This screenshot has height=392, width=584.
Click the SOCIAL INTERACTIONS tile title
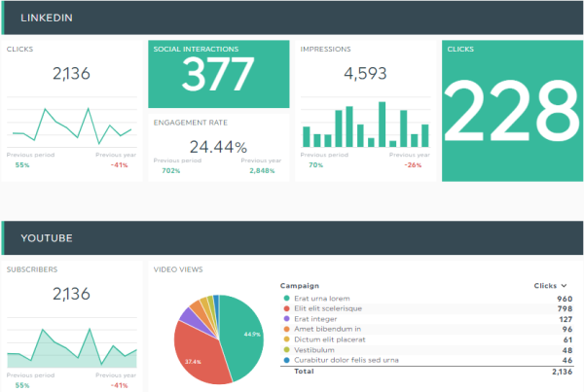pos(196,49)
